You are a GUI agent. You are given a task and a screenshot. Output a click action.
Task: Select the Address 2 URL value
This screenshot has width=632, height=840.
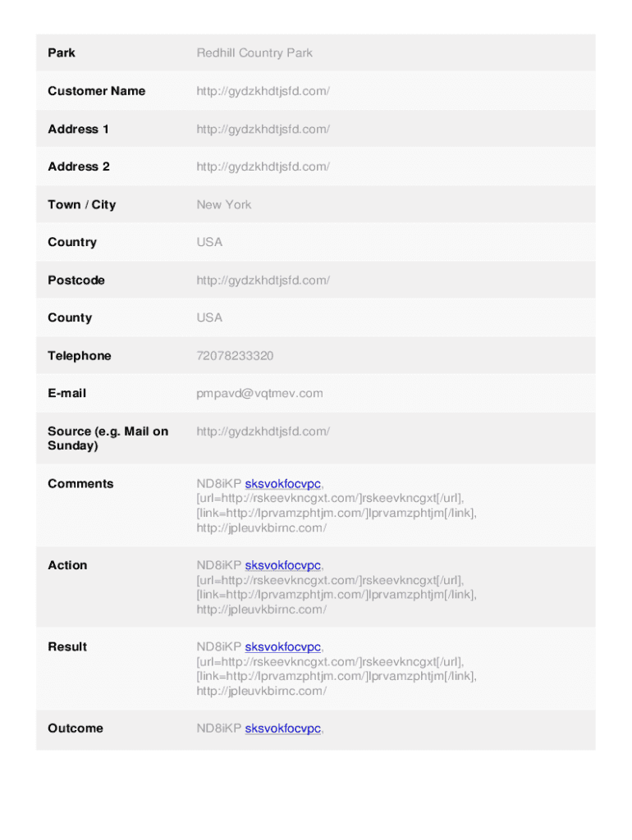point(263,167)
